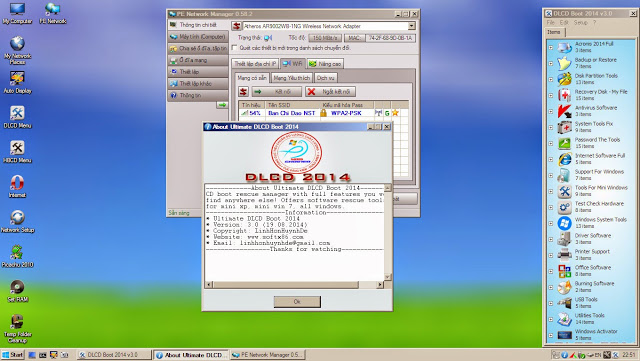Launch Auto Display desktop icon
Screen dimensions: 640x361
[17, 82]
